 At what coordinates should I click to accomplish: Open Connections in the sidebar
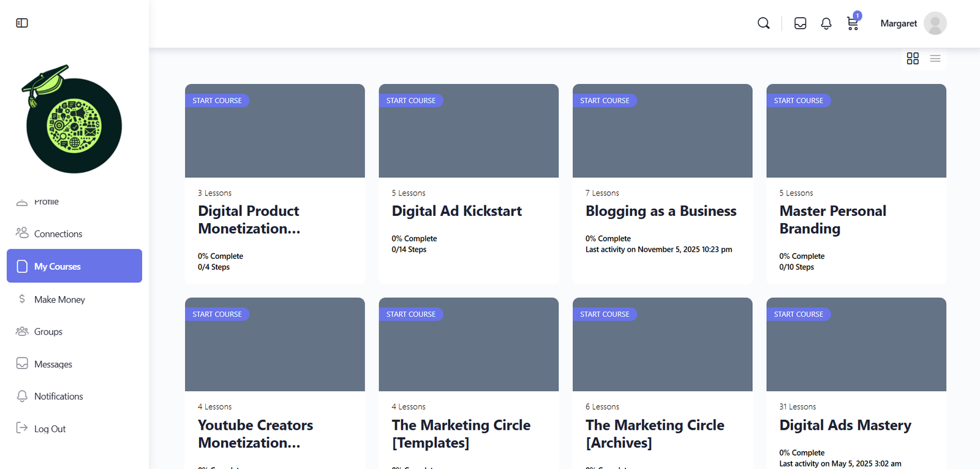pyautogui.click(x=58, y=234)
